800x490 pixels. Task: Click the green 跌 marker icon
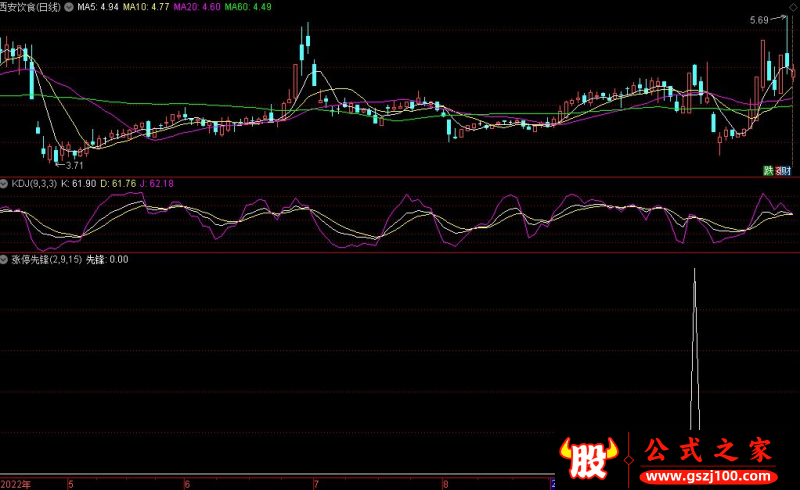(x=768, y=171)
